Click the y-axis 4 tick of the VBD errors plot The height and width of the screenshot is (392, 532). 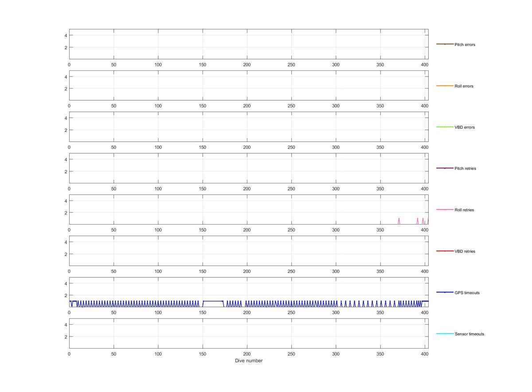pyautogui.click(x=66, y=118)
